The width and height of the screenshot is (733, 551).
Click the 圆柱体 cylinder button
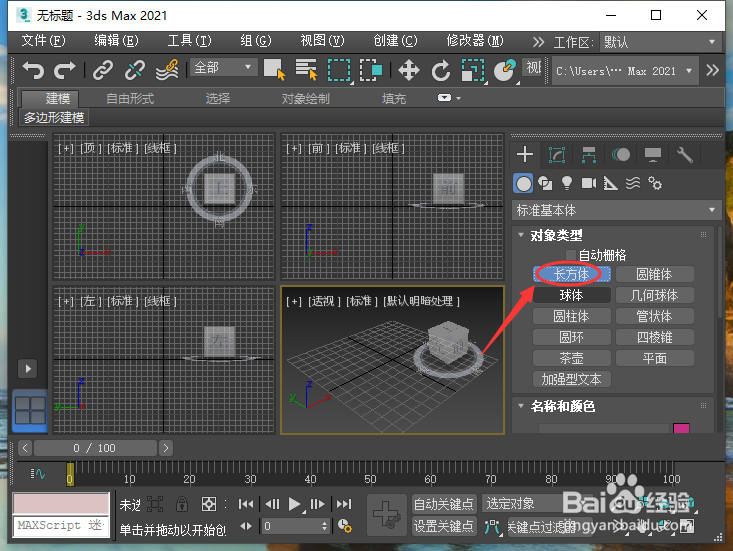click(571, 316)
